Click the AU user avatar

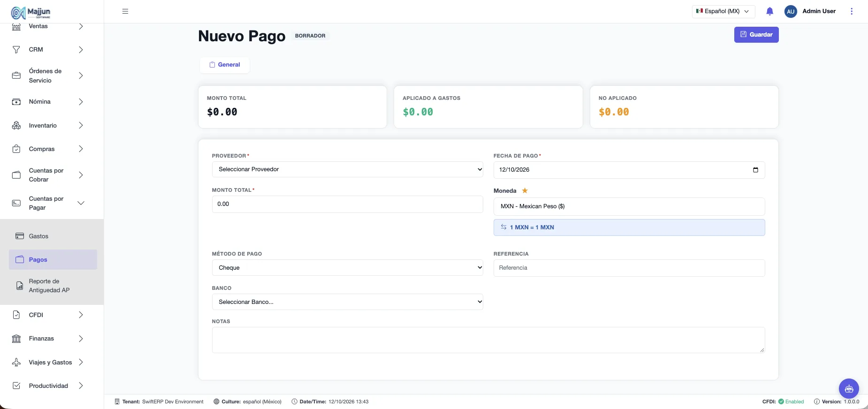[791, 11]
